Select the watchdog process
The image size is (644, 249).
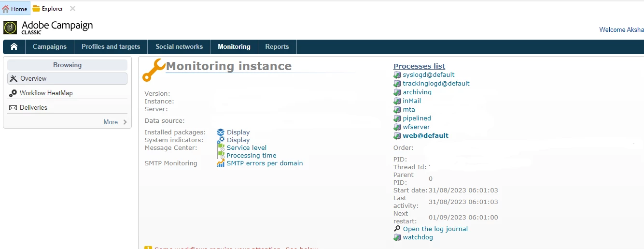pyautogui.click(x=418, y=237)
